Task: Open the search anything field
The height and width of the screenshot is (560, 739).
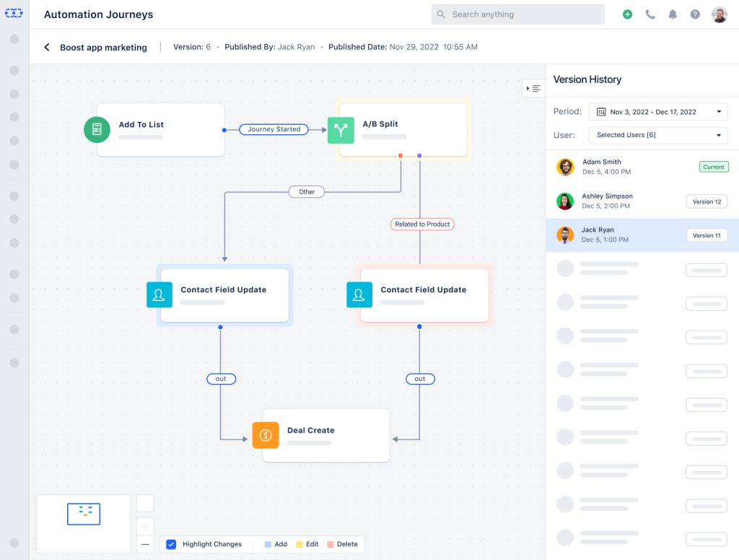Action: 517,14
